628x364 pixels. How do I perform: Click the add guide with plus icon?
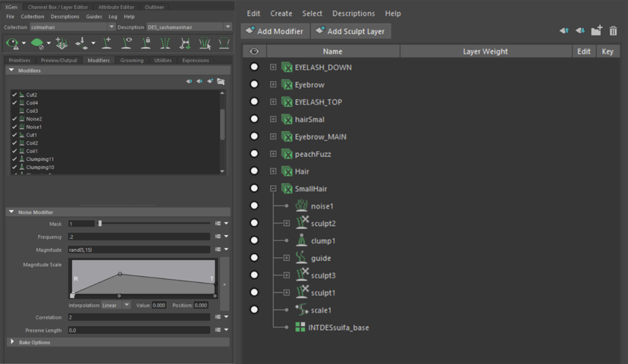(x=106, y=43)
